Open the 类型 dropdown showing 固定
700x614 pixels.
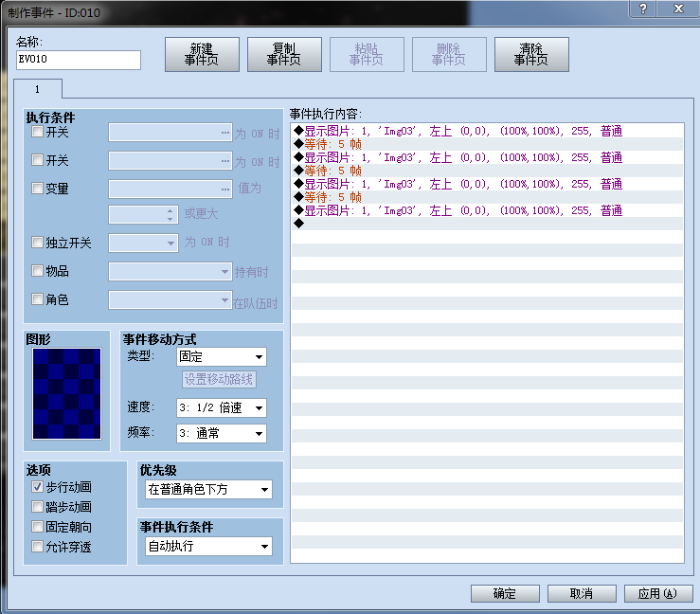[x=222, y=357]
